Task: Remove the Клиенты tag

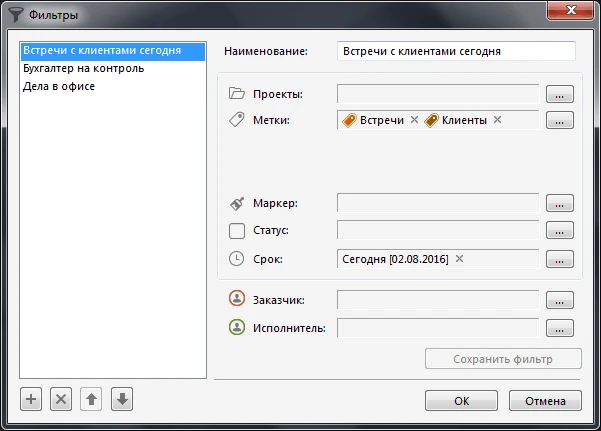Action: coord(497,120)
